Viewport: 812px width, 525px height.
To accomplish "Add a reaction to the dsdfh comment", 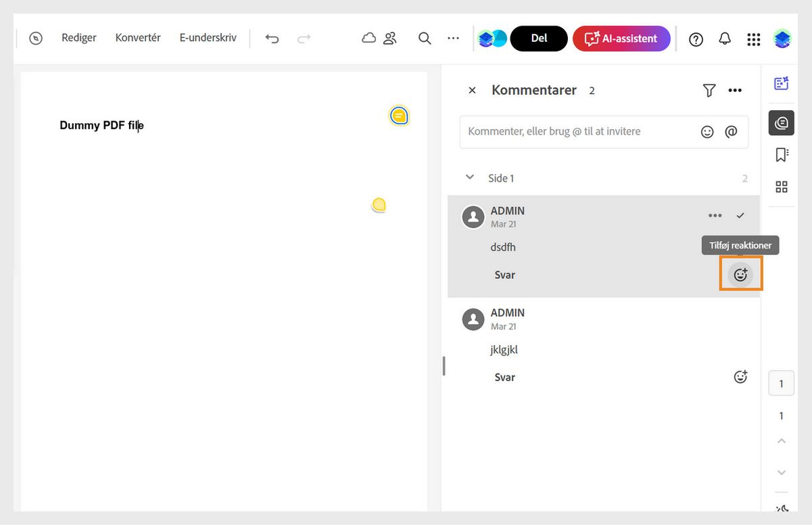I will 740,274.
